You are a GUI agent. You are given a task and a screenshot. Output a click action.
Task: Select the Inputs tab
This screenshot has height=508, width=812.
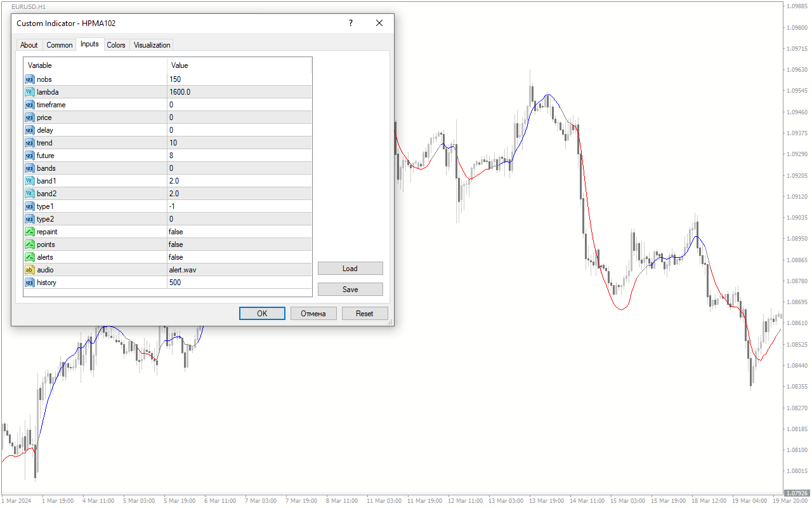(89, 44)
